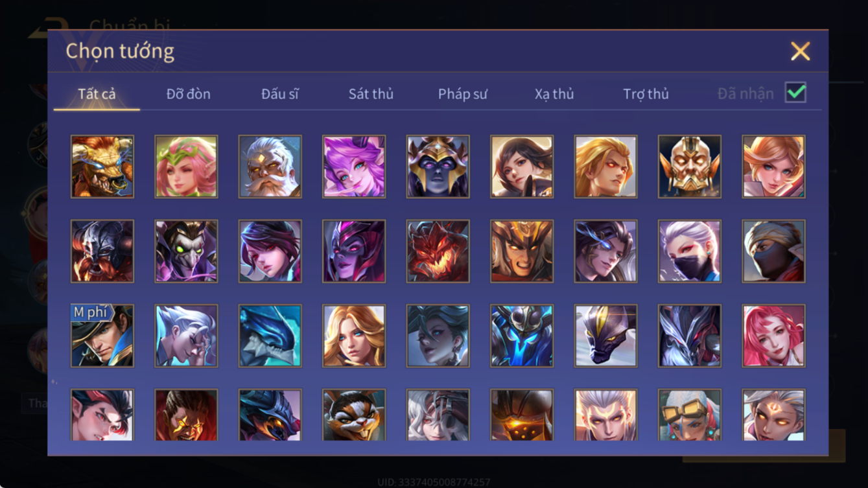The height and width of the screenshot is (488, 868).
Task: Select the pink-haired smiling woman hero
Action: [773, 336]
